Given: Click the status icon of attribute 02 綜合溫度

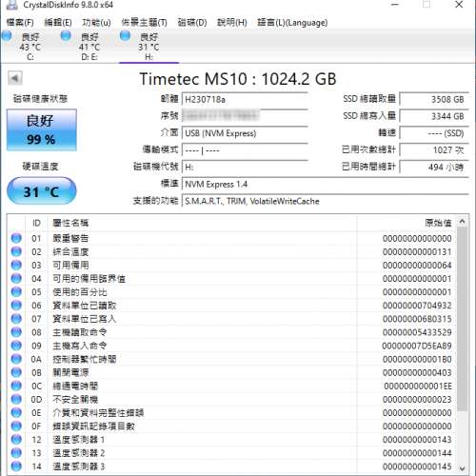Looking at the screenshot, I should pos(16,251).
